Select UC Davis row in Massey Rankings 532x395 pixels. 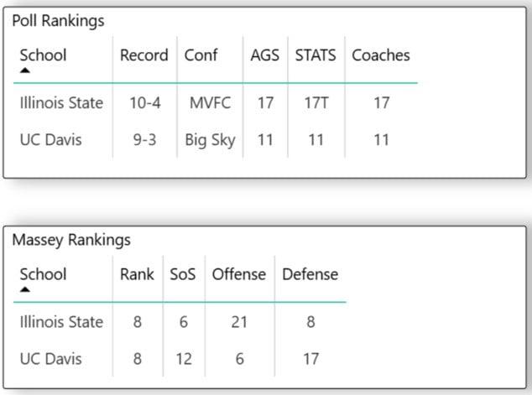tap(50, 359)
